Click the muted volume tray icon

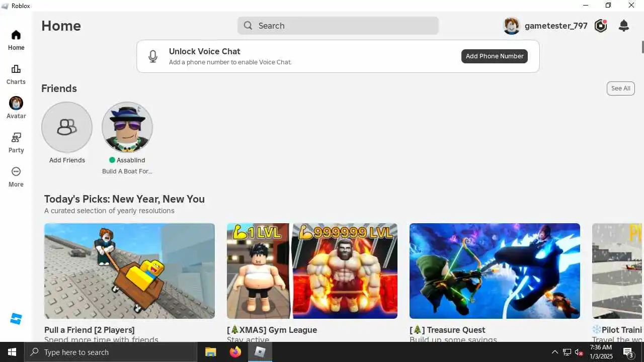[579, 352]
